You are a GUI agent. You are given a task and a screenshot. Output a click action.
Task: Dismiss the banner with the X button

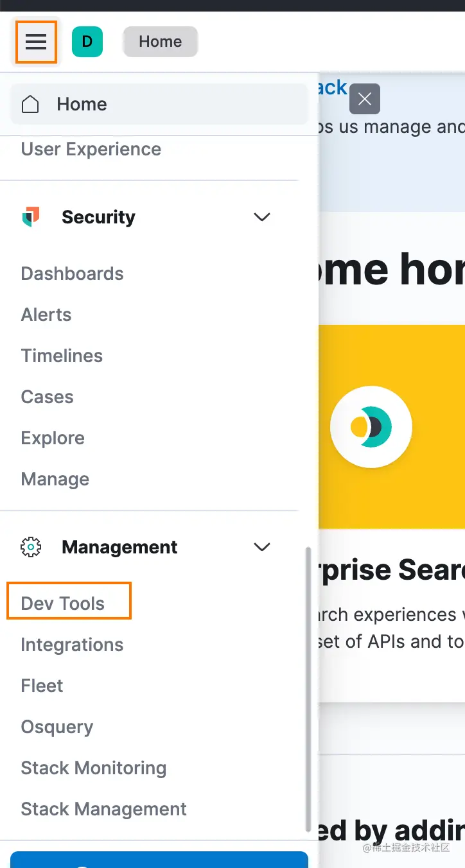(x=365, y=99)
